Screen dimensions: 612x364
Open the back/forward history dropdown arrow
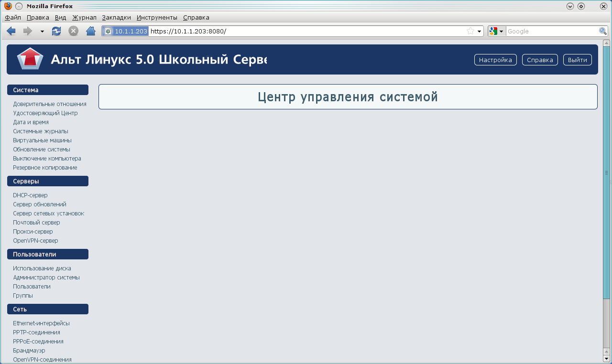pyautogui.click(x=42, y=32)
